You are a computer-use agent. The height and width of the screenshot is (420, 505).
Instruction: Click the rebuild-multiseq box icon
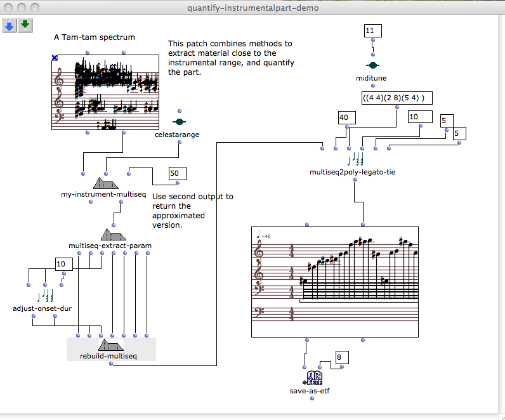coord(111,345)
